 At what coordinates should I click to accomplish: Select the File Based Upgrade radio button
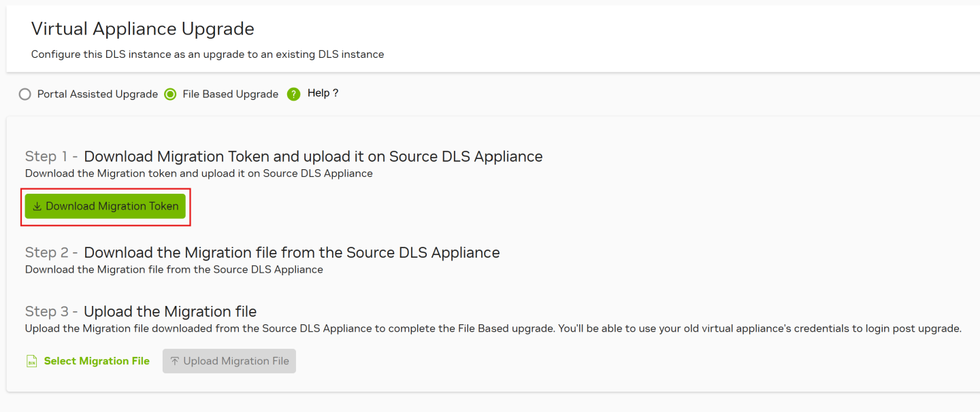(x=171, y=95)
